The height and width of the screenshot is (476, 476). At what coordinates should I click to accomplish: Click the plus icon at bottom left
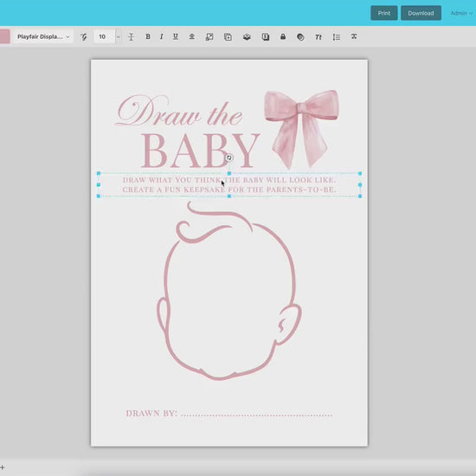point(2,467)
